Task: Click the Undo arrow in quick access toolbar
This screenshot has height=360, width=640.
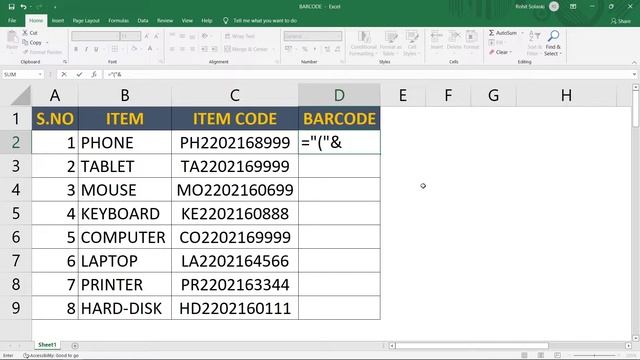Action: point(24,7)
